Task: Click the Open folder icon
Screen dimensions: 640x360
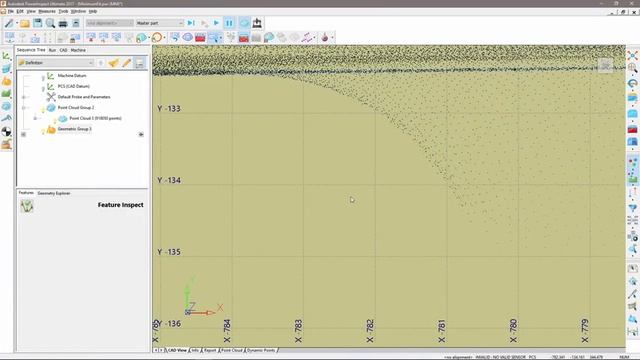Action: click(25, 23)
